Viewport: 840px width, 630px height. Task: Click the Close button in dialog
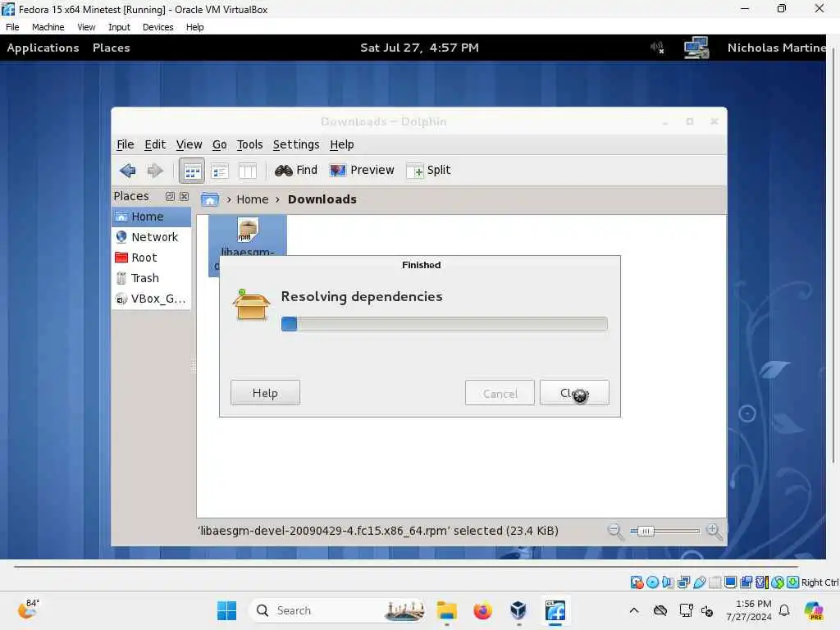click(x=574, y=393)
